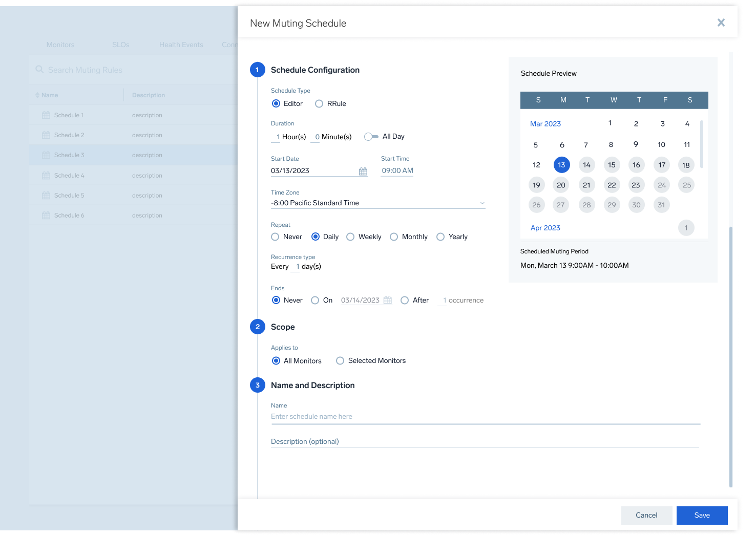
Task: Choose Selected Monitors under Applies to
Action: (x=340, y=360)
